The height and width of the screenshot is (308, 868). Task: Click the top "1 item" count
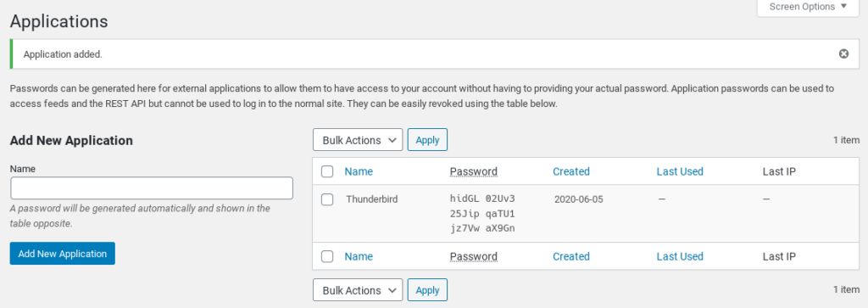[x=847, y=140]
